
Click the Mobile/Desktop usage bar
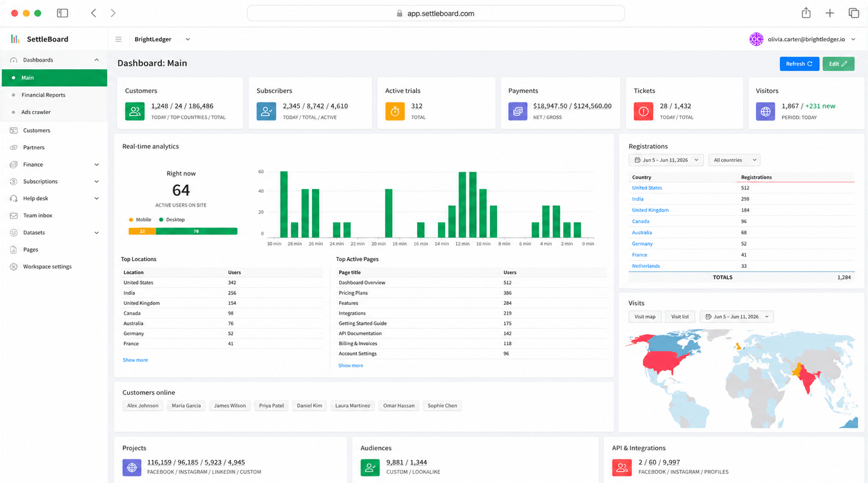[183, 231]
